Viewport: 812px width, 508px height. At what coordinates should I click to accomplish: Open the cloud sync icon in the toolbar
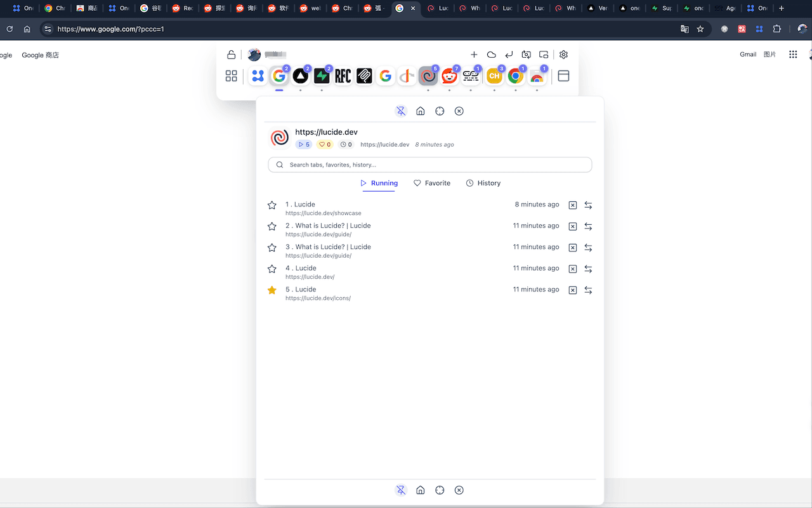[x=491, y=55]
